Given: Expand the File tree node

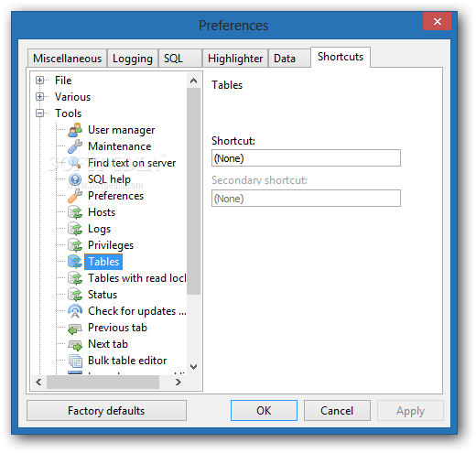Looking at the screenshot, I should click(39, 81).
